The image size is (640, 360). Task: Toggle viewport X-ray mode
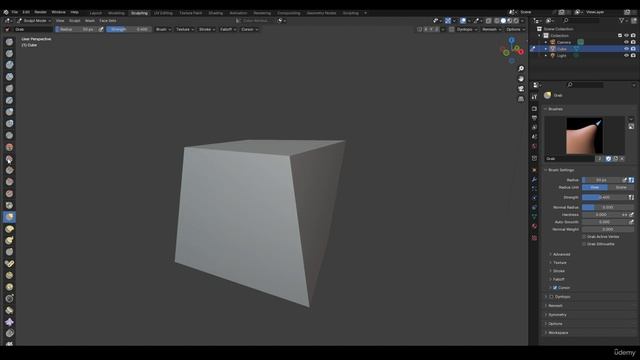pyautogui.click(x=489, y=20)
